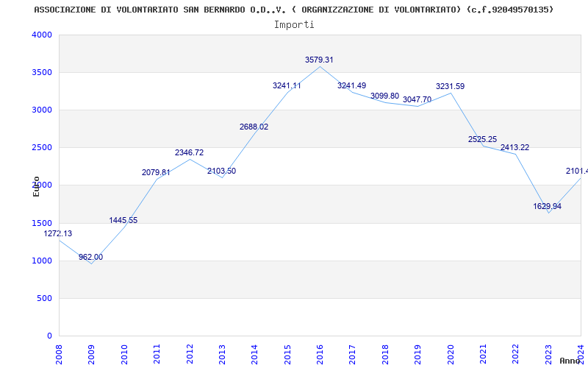Click the x-axis year 2017
Viewport: 588px width, 368px height.
[x=353, y=355]
